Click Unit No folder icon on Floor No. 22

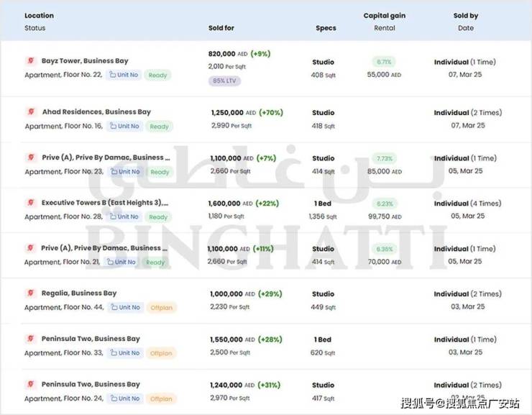click(x=113, y=75)
